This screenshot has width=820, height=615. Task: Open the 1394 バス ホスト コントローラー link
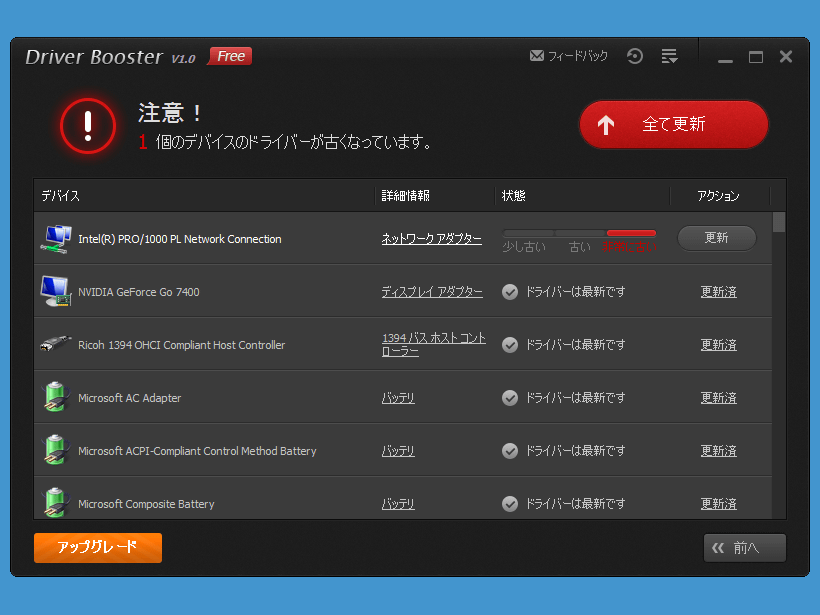(434, 345)
